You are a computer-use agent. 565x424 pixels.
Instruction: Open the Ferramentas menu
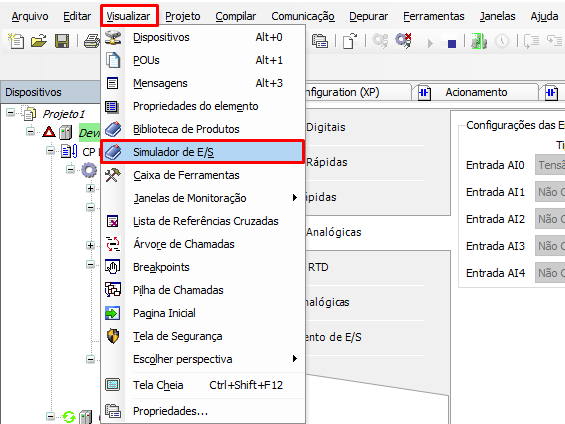pyautogui.click(x=434, y=16)
